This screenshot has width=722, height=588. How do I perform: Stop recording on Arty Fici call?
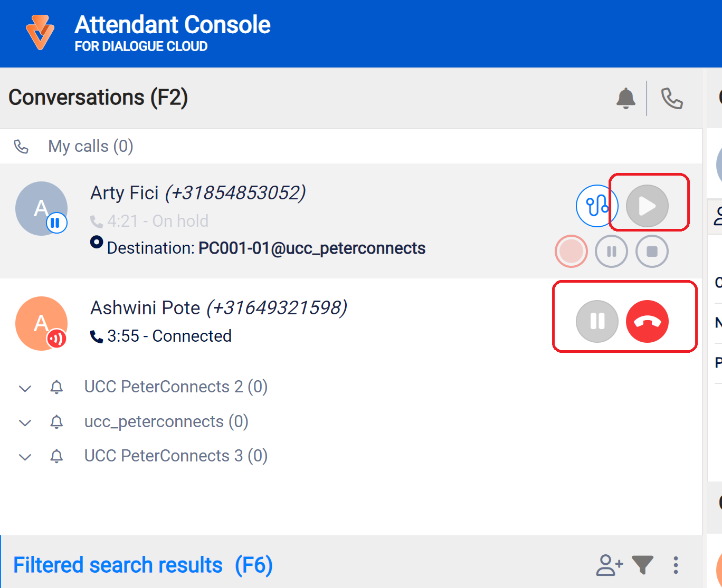(652, 252)
